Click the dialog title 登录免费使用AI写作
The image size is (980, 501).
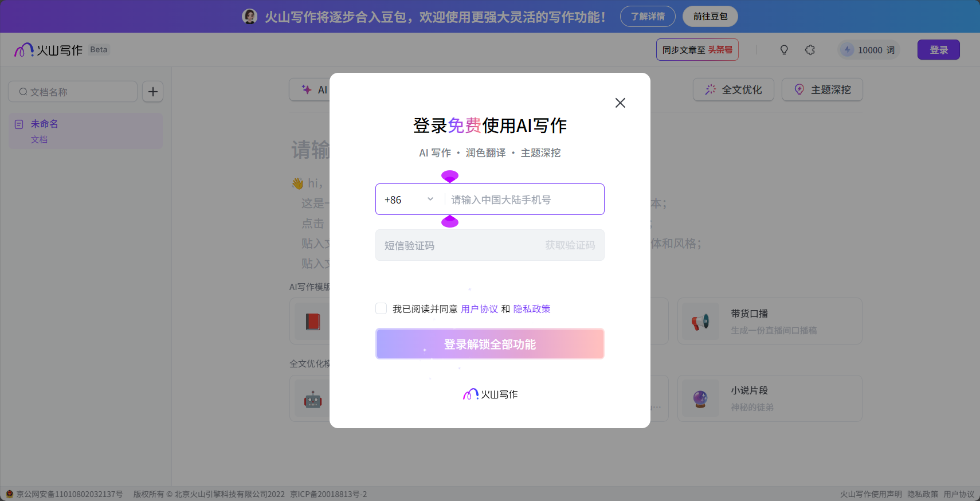coord(490,126)
